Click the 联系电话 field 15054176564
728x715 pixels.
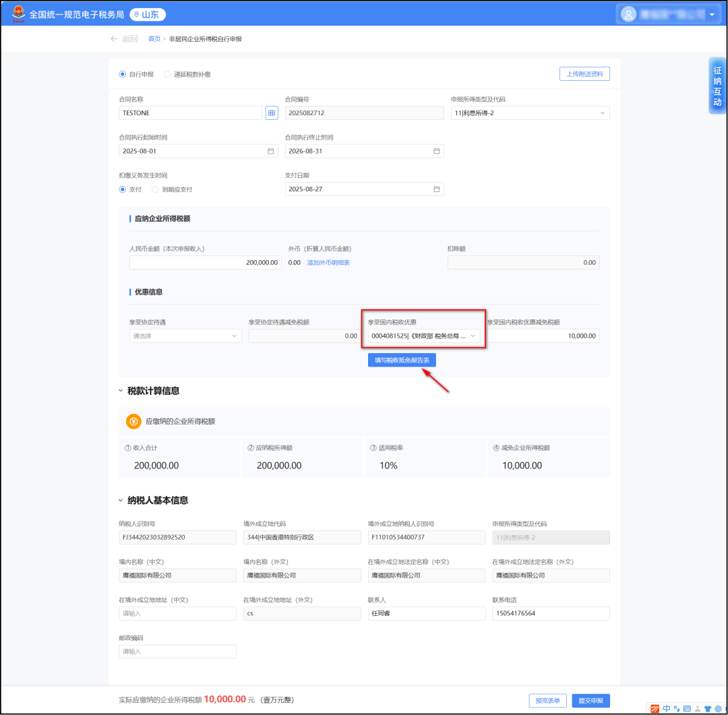pos(551,613)
